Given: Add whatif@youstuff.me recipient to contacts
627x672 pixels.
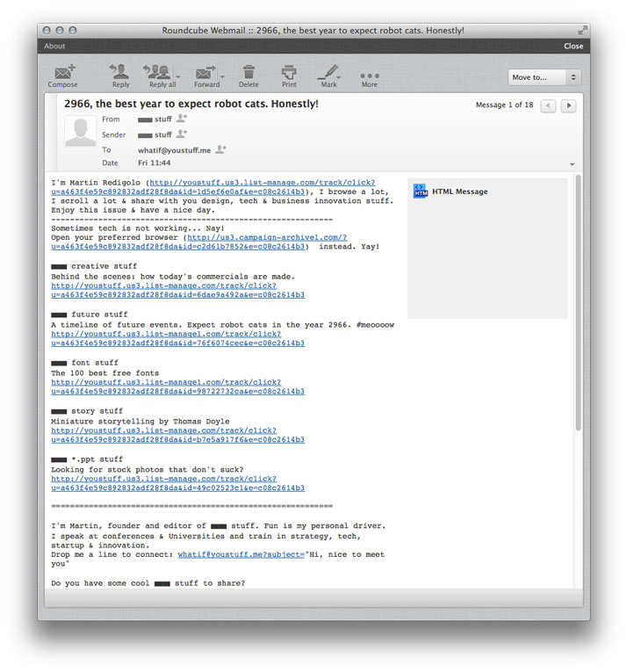Looking at the screenshot, I should click(x=220, y=149).
